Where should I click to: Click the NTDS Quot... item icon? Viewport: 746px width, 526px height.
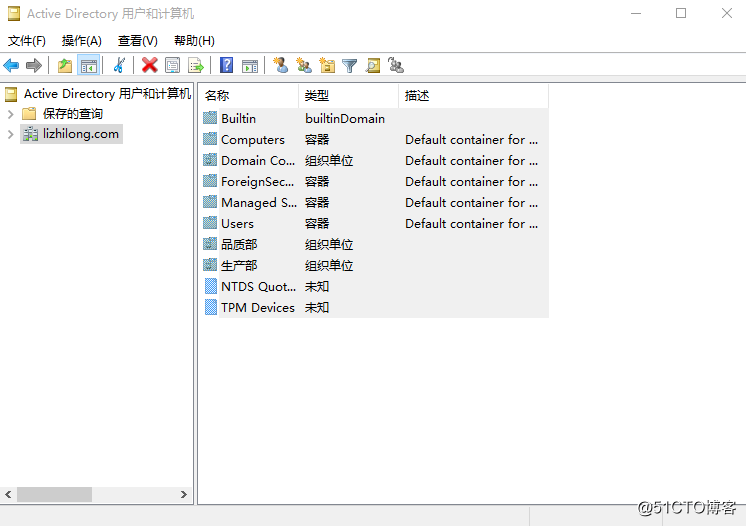tap(210, 286)
